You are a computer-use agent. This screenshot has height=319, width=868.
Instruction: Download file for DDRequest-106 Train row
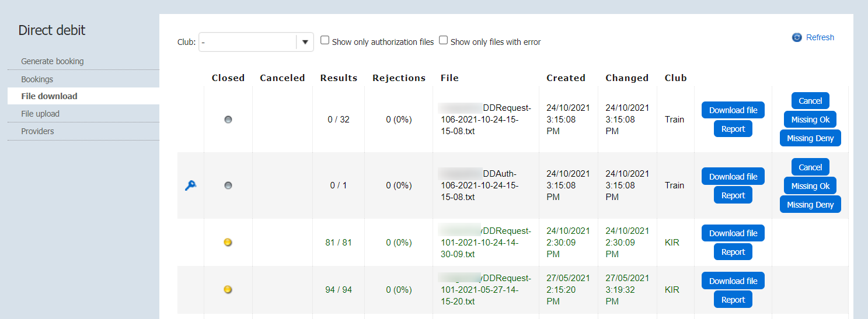tap(733, 110)
